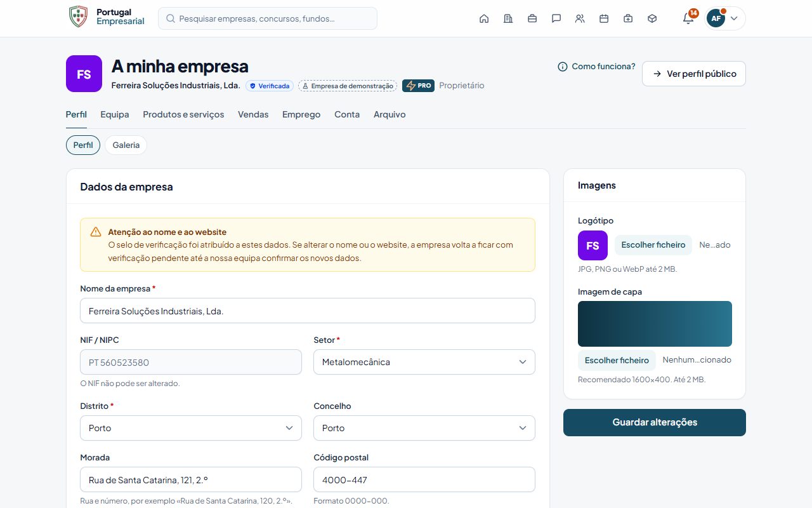This screenshot has height=508, width=812.
Task: Open the calendar icon in top navigation
Action: pyautogui.click(x=604, y=18)
